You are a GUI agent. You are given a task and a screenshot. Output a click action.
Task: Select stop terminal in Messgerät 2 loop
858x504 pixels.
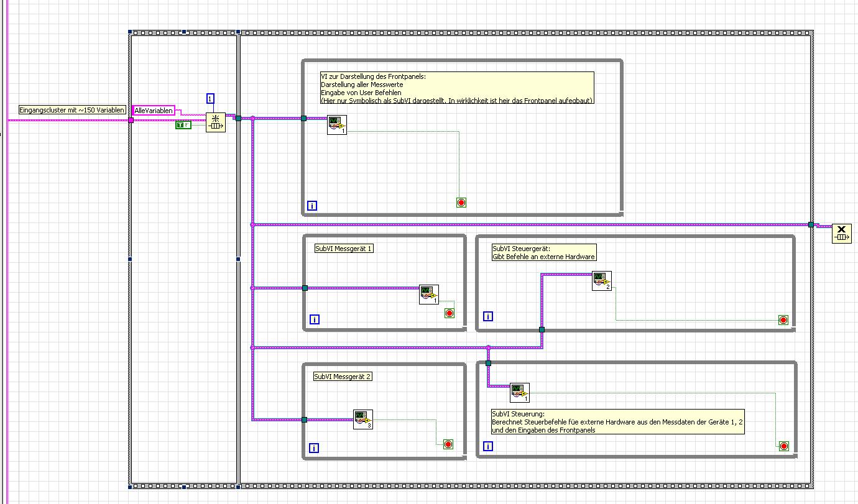pos(448,444)
